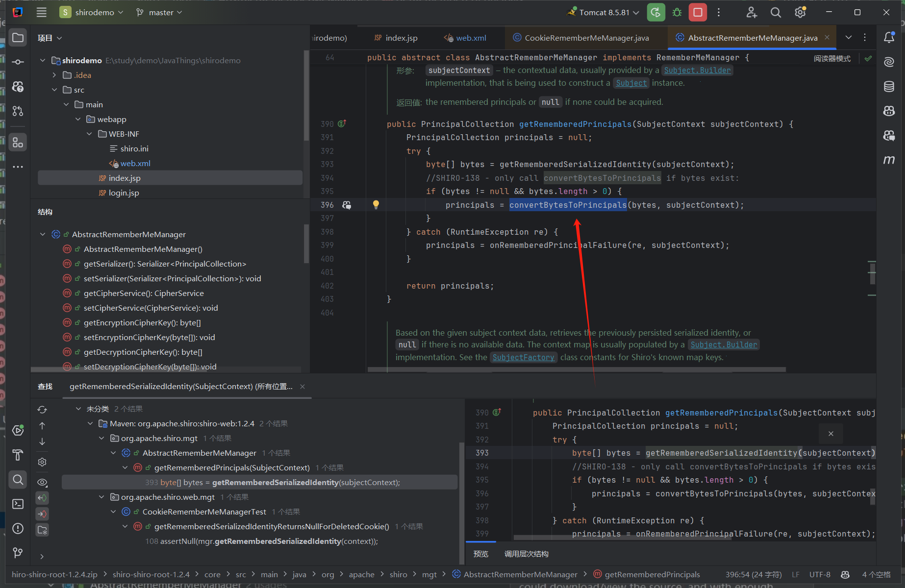Click the Subject doc link
The image size is (905, 588).
tap(631, 83)
